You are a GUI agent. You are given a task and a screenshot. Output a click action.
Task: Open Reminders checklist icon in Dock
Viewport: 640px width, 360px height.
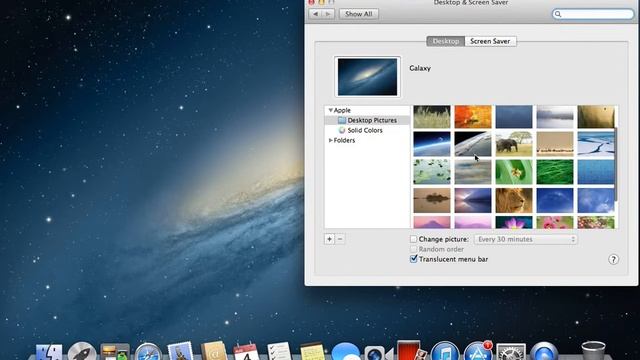point(280,352)
